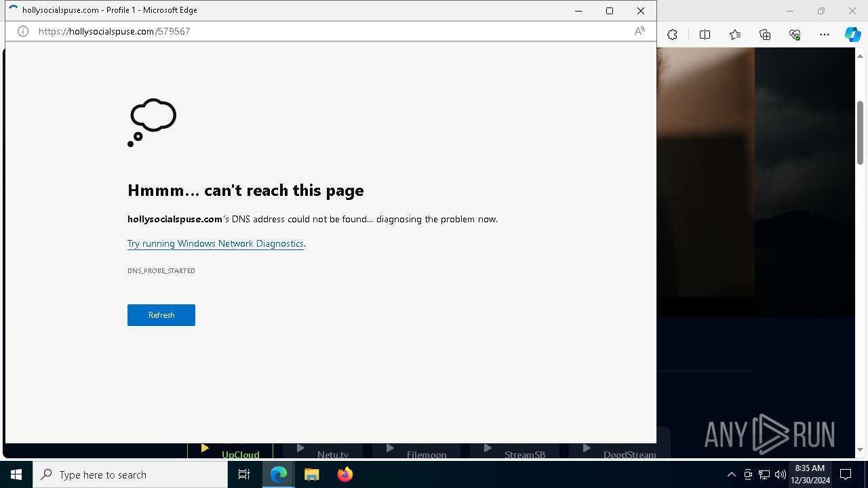Click the scroll down arrow of background page

pyautogui.click(x=861, y=449)
